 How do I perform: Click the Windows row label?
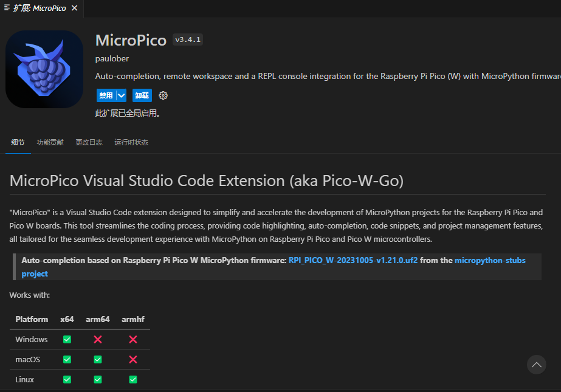click(32, 339)
